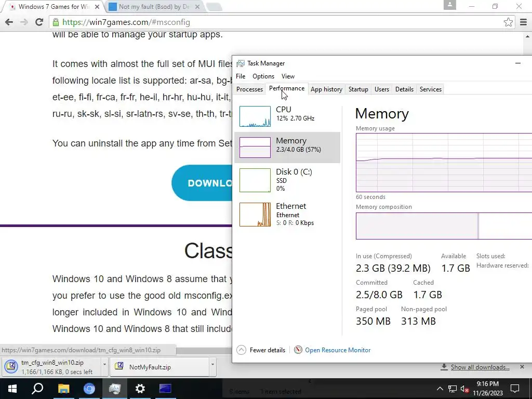Switch to the Processes tab
The width and height of the screenshot is (532, 399).
pyautogui.click(x=249, y=89)
